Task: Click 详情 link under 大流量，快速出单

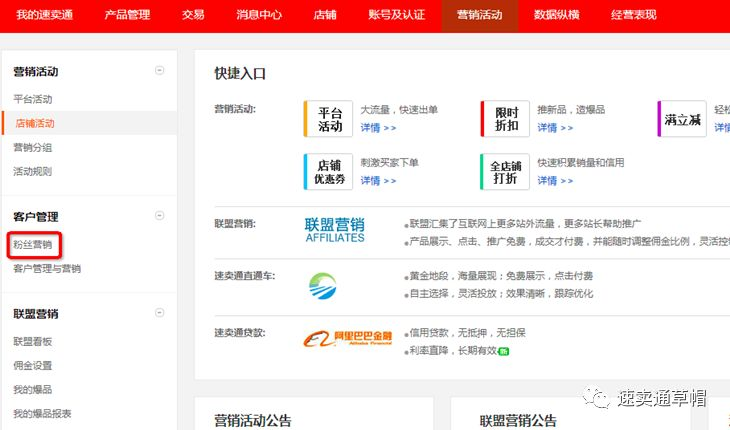Action: [x=378, y=128]
